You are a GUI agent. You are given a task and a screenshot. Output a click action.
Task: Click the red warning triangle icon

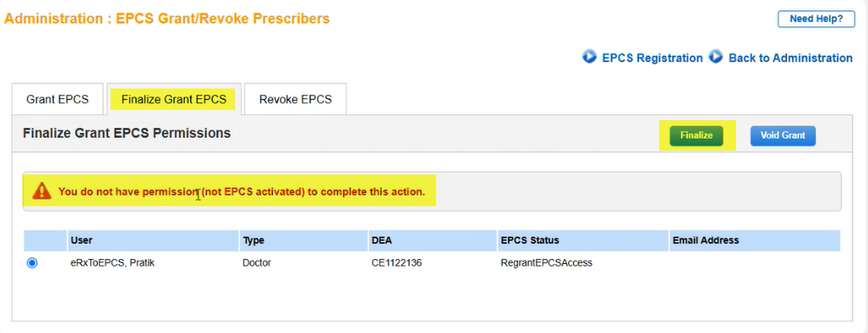(42, 192)
